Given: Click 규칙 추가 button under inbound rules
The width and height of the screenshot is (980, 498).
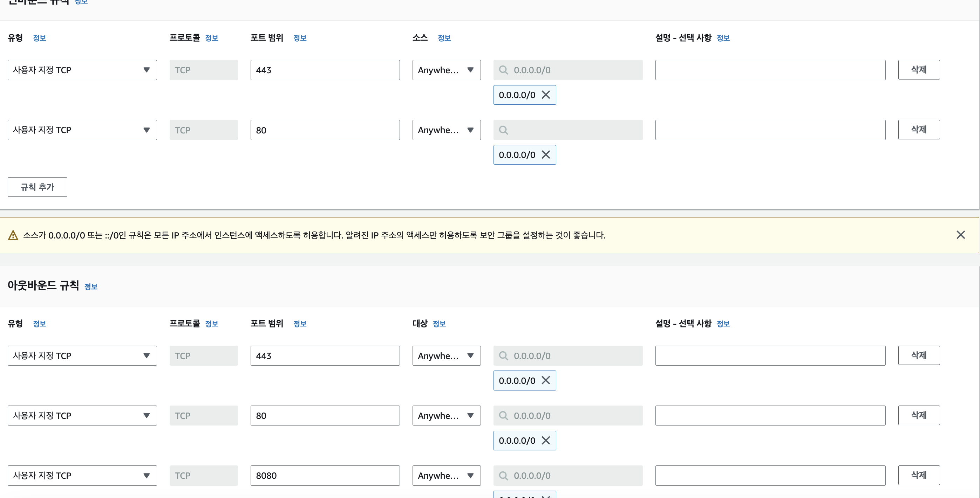Looking at the screenshot, I should 37,187.
